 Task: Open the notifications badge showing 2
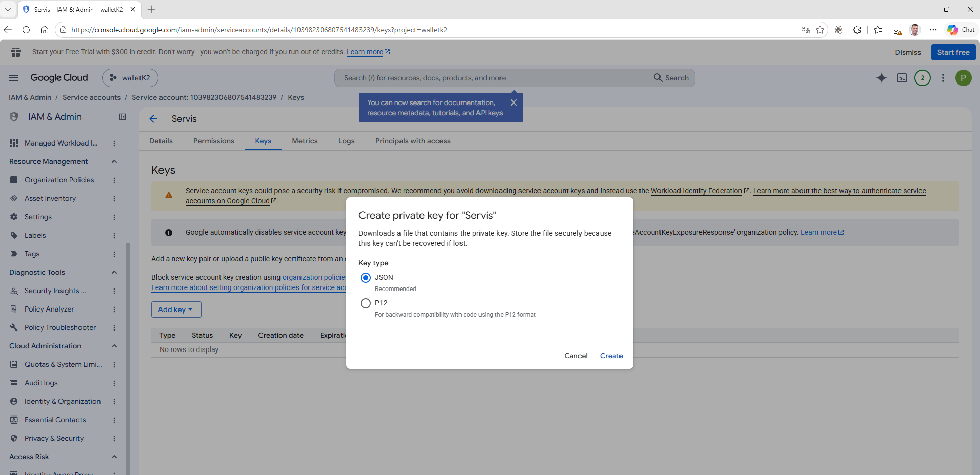pyautogui.click(x=923, y=78)
